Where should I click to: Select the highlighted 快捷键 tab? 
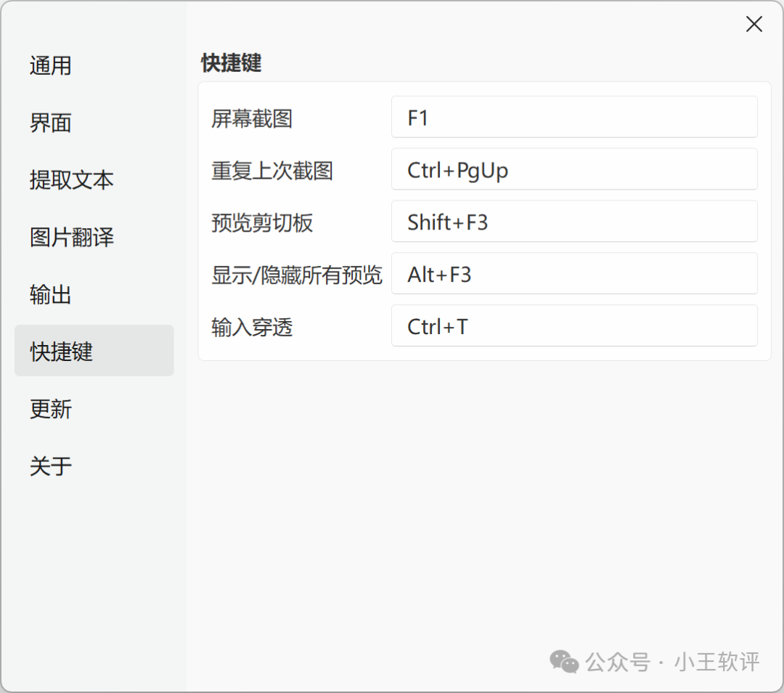point(60,351)
